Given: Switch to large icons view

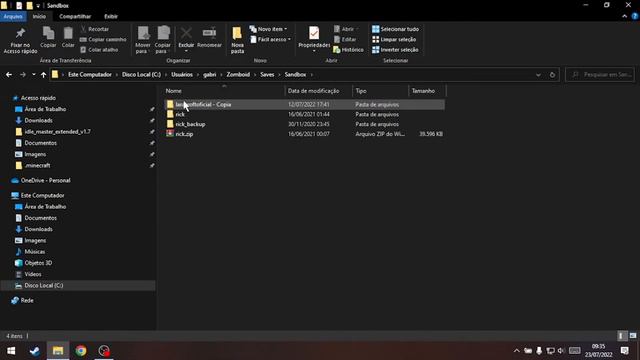Looking at the screenshot, I should 633,336.
